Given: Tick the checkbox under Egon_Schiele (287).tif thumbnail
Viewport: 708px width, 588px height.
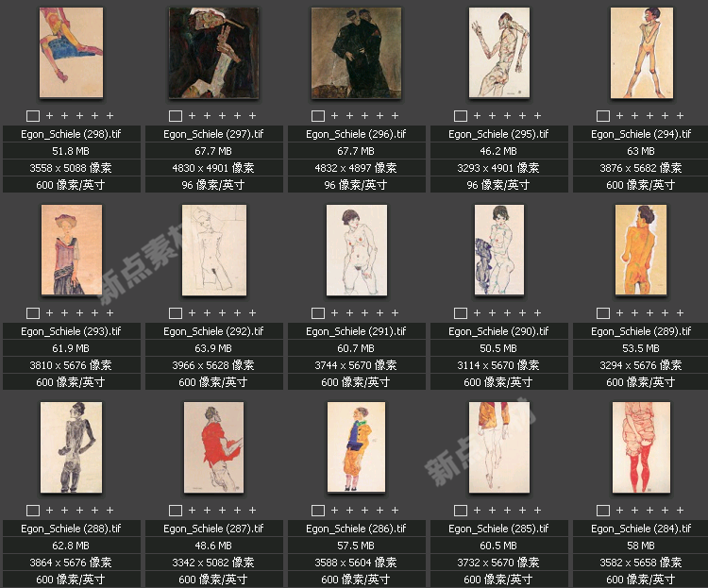Looking at the screenshot, I should tap(176, 511).
